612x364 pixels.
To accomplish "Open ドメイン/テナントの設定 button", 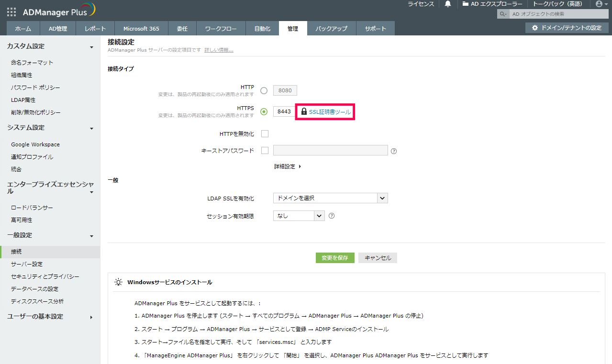I will pos(567,28).
